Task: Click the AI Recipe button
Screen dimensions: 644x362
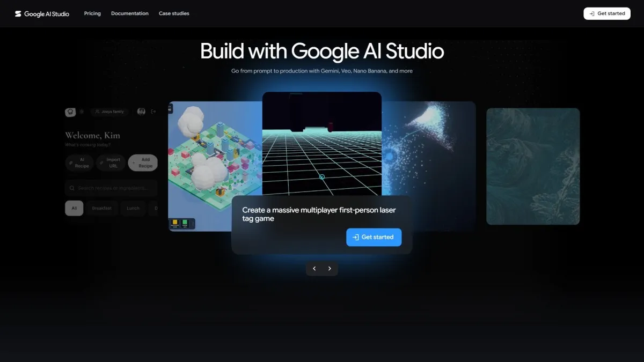Action: pos(79,162)
